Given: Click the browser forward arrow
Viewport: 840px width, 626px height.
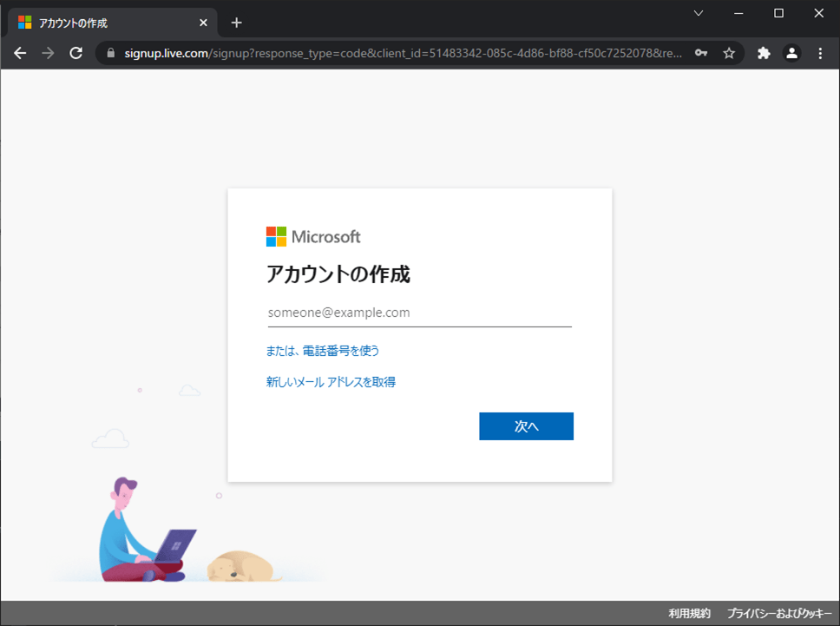Looking at the screenshot, I should [x=49, y=53].
